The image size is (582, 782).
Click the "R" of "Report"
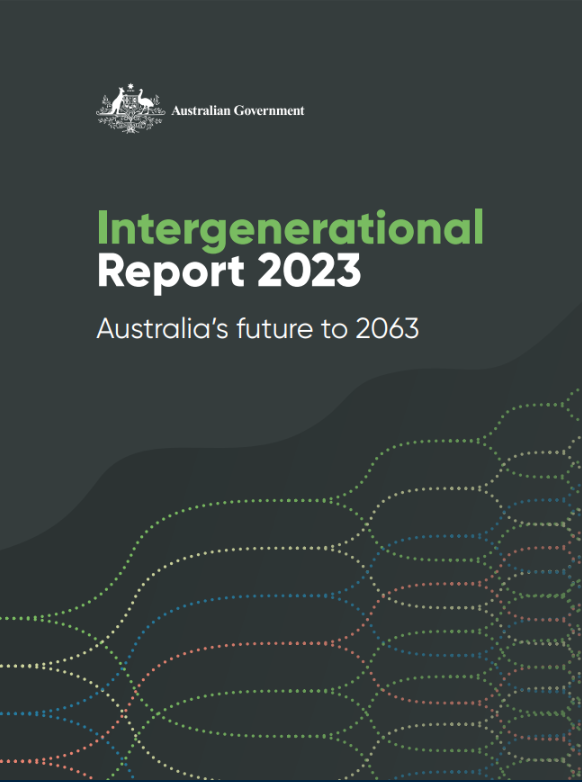(112, 271)
